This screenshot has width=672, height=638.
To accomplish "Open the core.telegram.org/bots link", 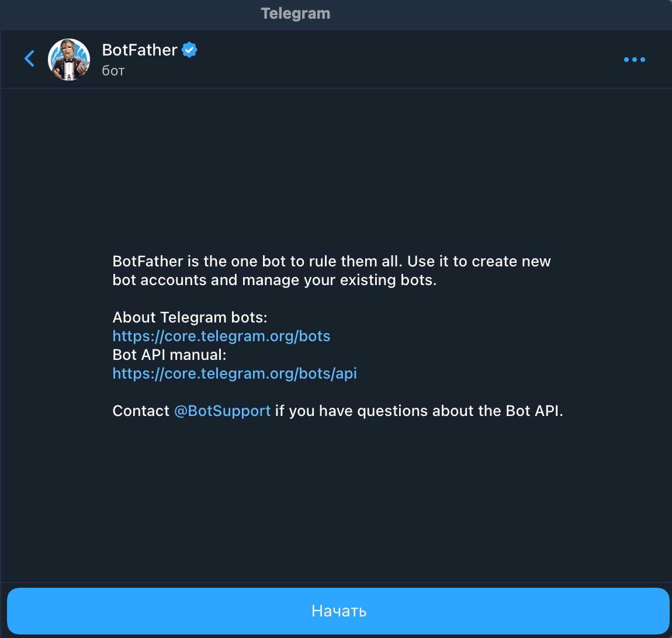I will tap(221, 336).
